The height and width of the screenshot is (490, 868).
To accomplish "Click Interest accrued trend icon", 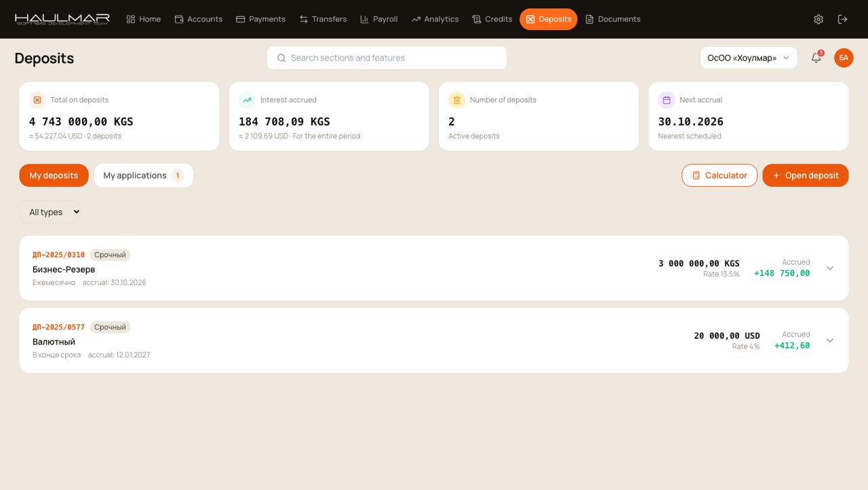I will tap(248, 100).
